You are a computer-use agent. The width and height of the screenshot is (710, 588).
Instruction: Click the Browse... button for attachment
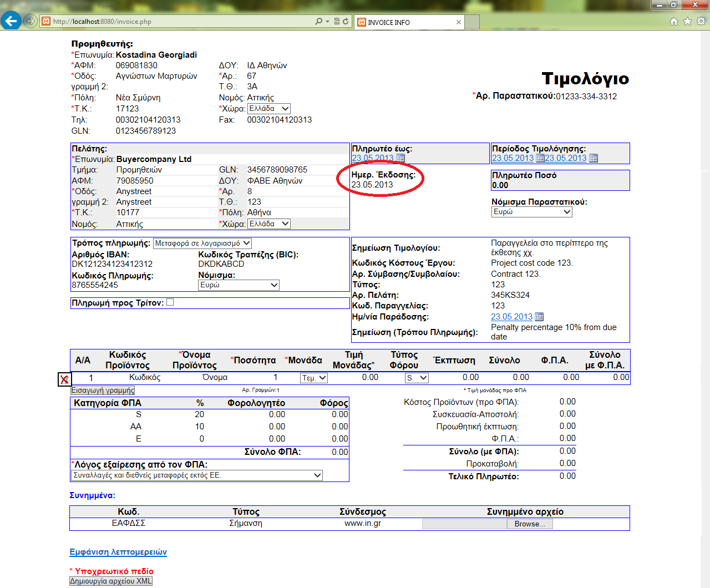pos(530,524)
